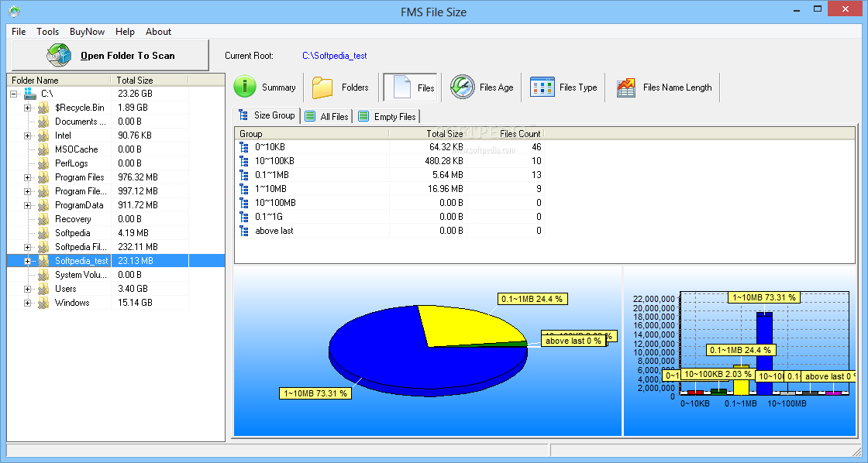
Task: Click the Open Folder To Scan disk icon
Action: 59,55
